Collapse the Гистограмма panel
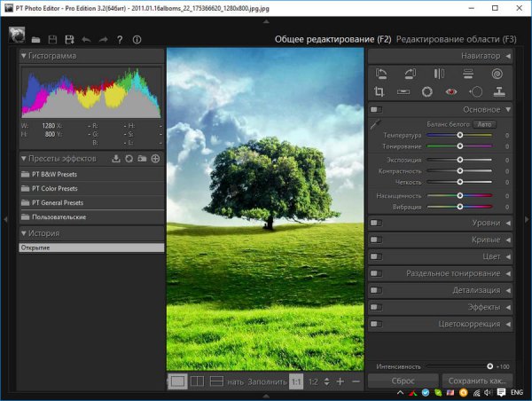 (23, 56)
